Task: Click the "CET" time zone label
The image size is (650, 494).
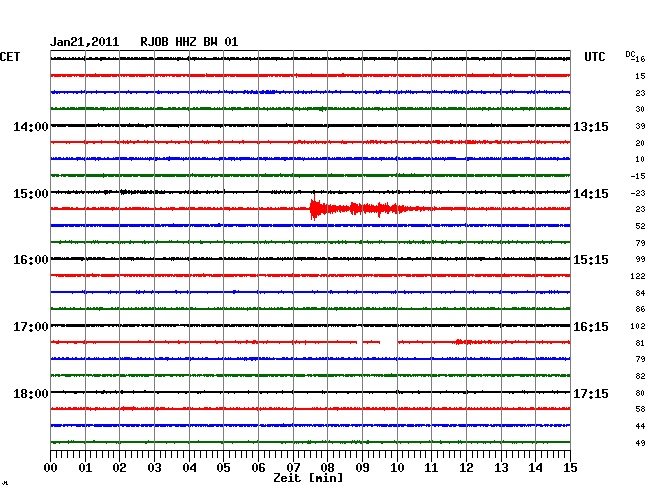Action: coord(10,57)
